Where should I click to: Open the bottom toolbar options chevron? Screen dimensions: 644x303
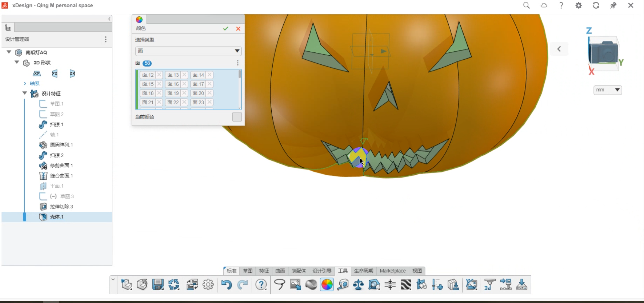(113, 280)
